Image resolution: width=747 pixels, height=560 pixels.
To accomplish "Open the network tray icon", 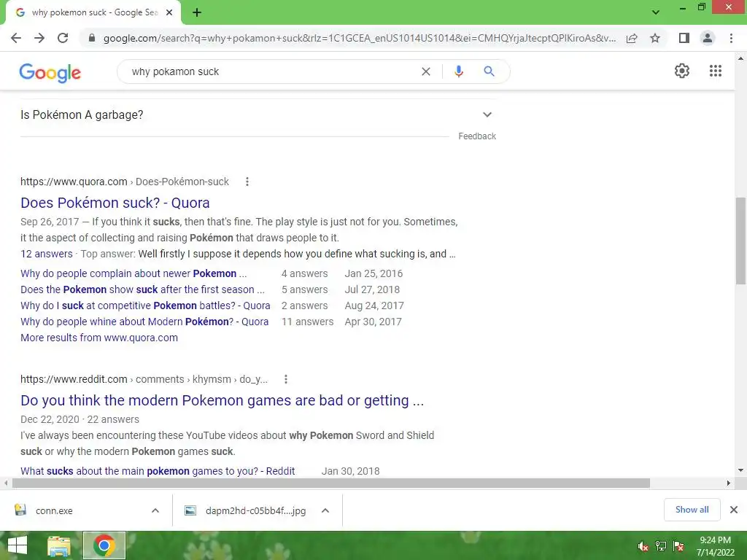I will click(x=661, y=546).
